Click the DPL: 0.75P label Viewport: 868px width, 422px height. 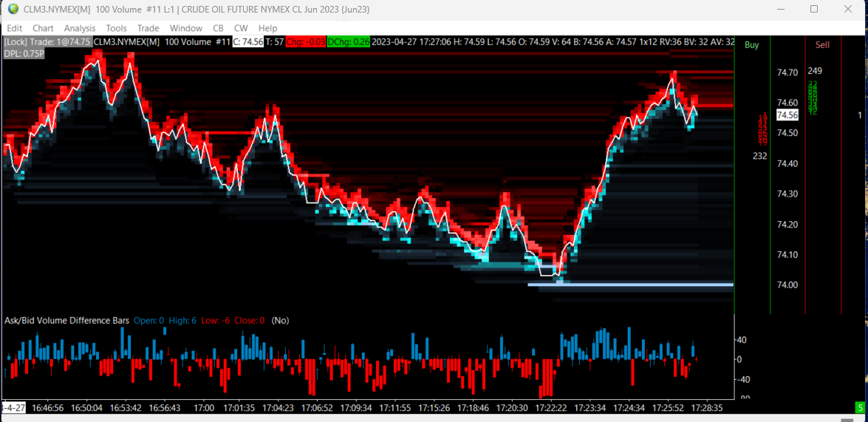(x=24, y=53)
